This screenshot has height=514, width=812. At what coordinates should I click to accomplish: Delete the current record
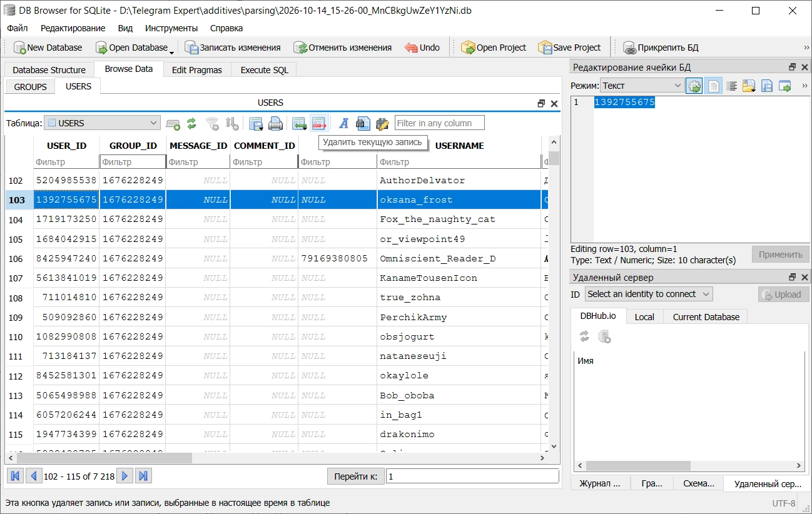point(319,124)
